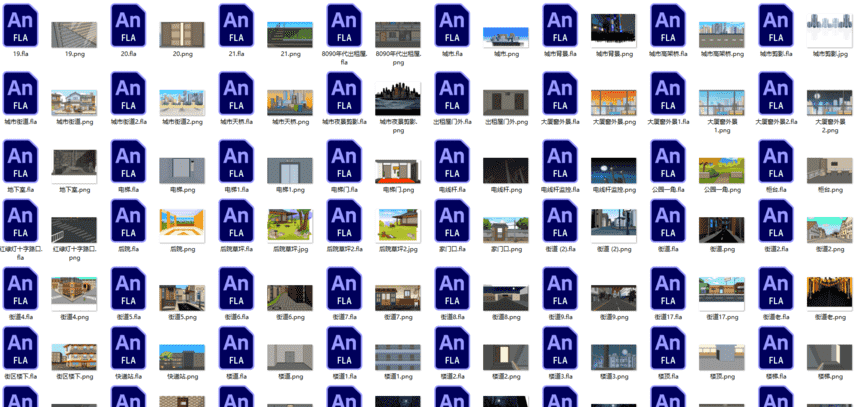Click the 21.fla file icon

[x=236, y=23]
